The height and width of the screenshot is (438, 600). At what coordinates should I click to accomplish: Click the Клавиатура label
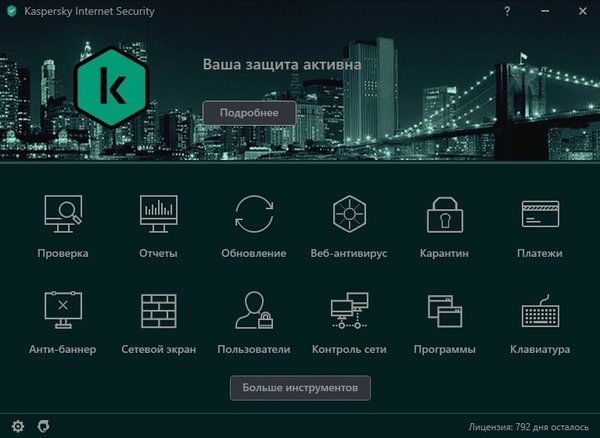point(540,350)
